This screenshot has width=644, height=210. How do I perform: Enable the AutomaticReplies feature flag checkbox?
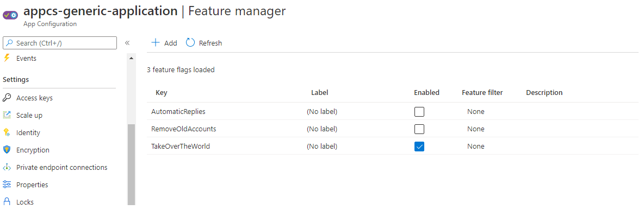point(419,112)
